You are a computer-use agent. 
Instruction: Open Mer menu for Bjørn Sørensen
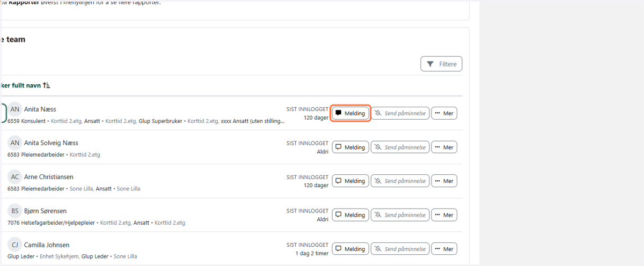[444, 215]
